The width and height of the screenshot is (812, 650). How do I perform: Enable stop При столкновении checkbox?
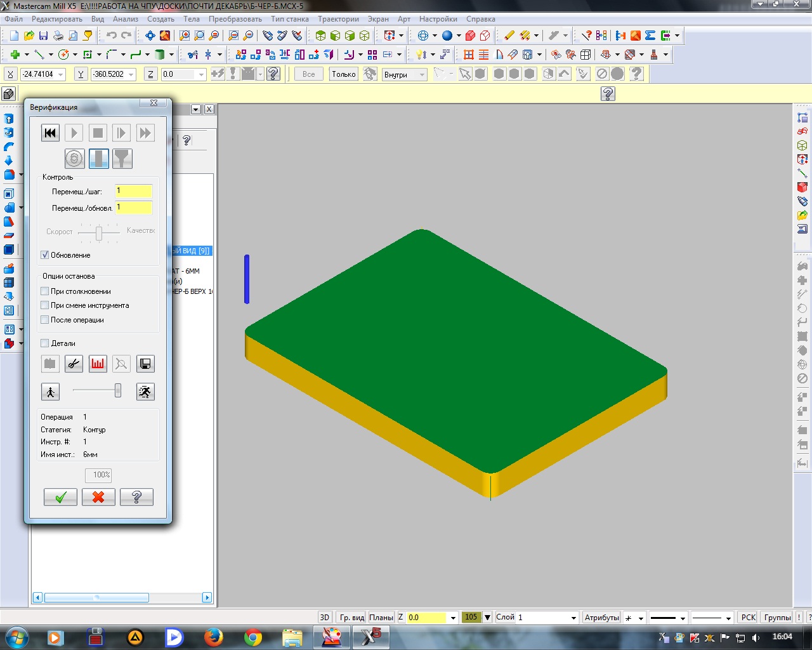click(x=45, y=291)
